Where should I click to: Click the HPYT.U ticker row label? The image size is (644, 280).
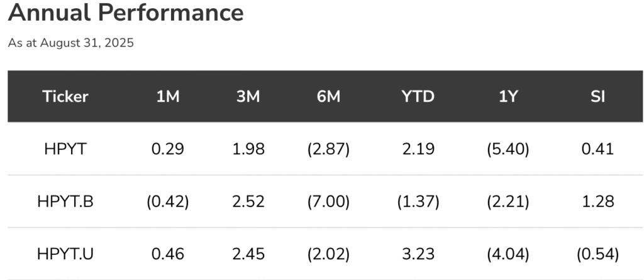pos(65,254)
